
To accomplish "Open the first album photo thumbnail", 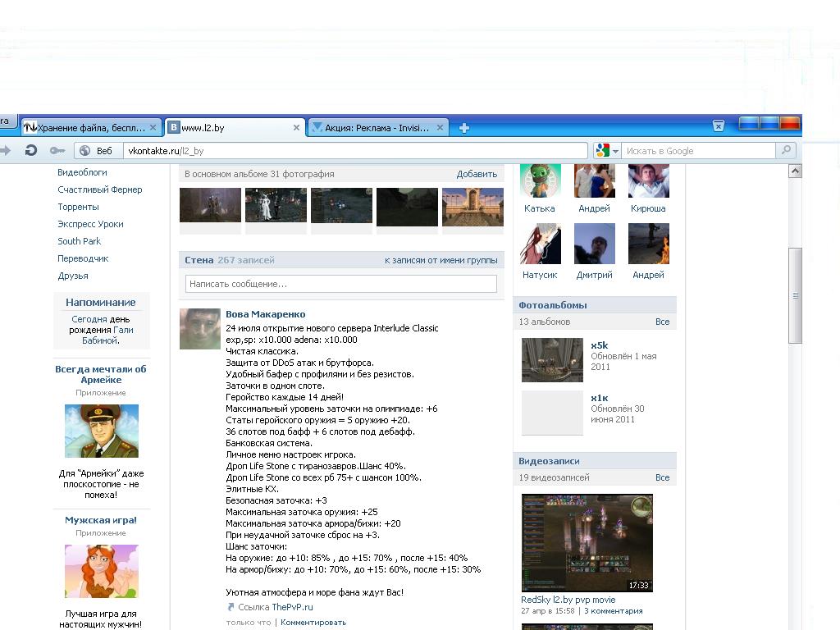I will point(210,205).
